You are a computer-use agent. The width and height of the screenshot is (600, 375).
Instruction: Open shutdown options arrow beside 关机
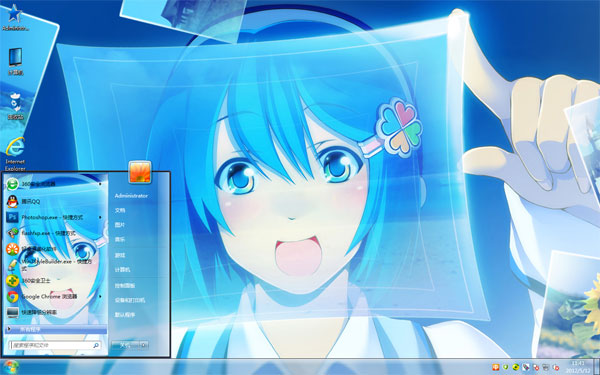(x=144, y=345)
